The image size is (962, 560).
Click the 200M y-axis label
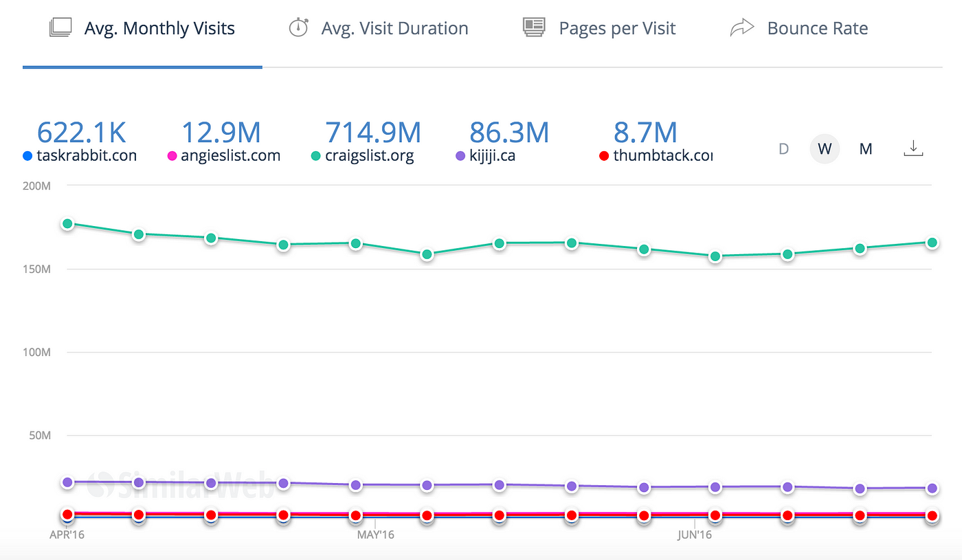tap(38, 185)
